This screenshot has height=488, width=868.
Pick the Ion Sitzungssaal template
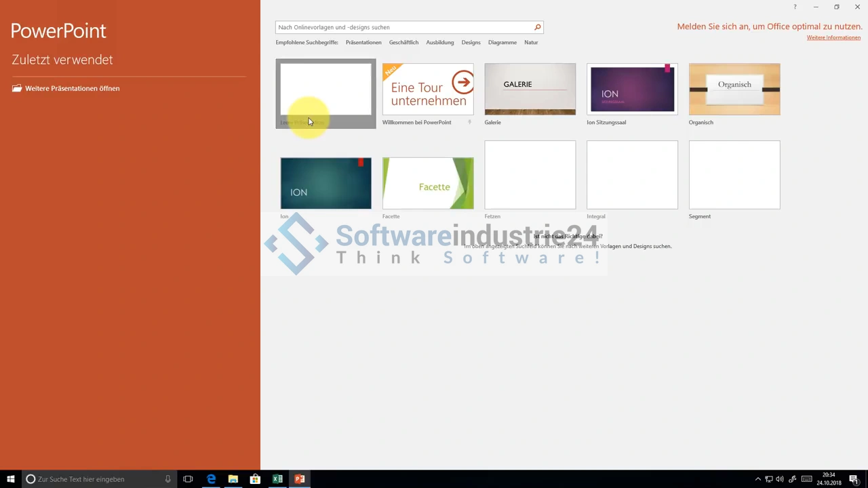[x=632, y=89]
